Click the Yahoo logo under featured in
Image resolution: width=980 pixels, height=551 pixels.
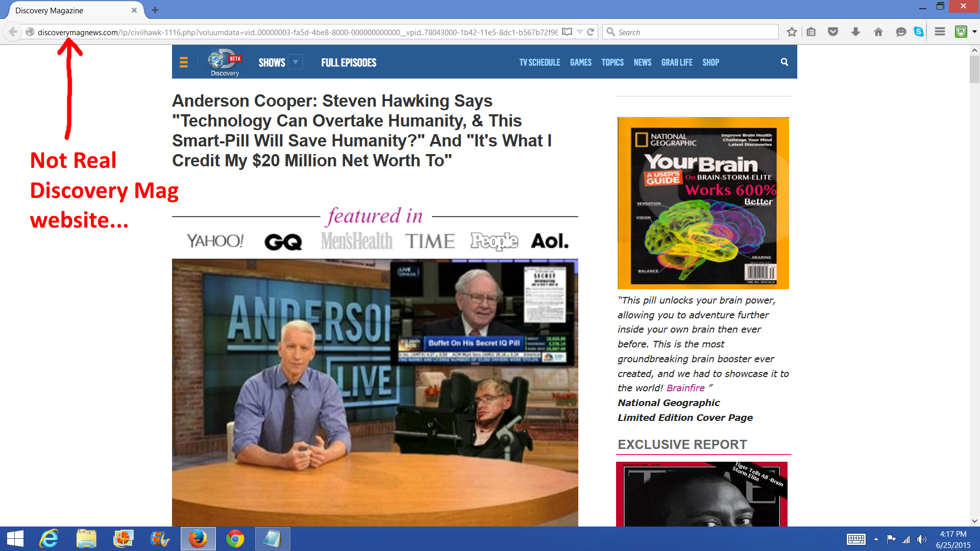[215, 241]
